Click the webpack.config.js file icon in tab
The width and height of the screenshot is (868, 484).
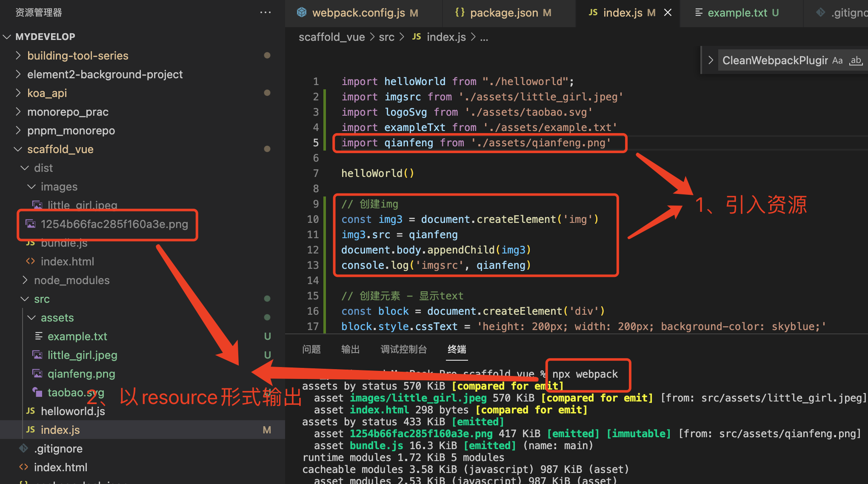coord(302,13)
